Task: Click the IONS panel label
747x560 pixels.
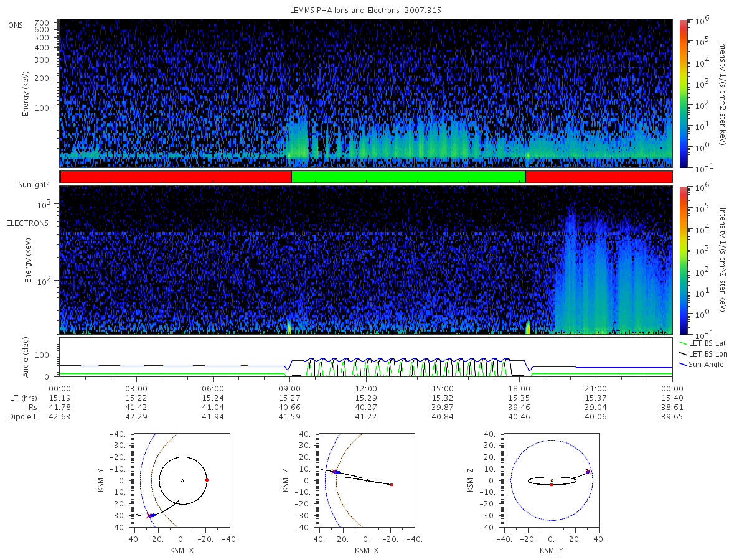Action: pos(15,25)
